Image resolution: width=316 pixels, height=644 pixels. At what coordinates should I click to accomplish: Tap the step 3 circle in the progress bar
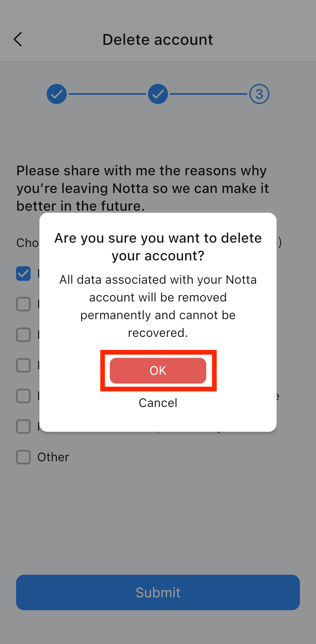[259, 94]
